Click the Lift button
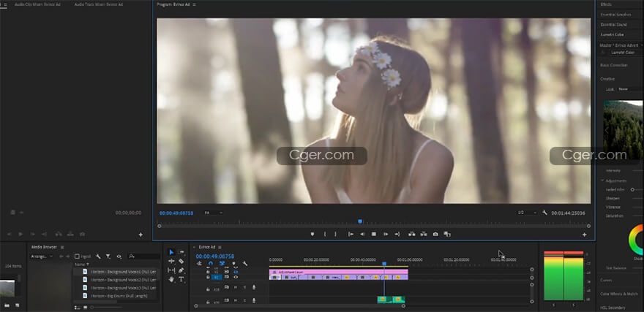The width and height of the screenshot is (644, 312). [x=411, y=234]
